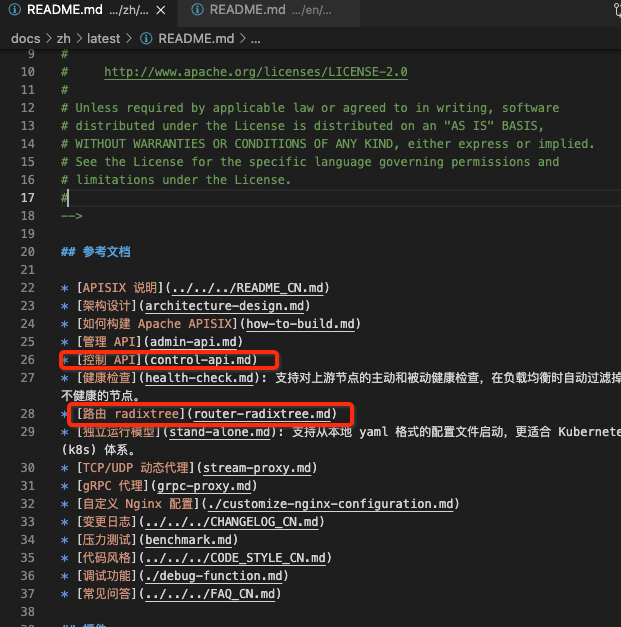Click text '[自定义 Nginx 配置]' on line 32
Image resolution: width=621 pixels, height=627 pixels.
(x=138, y=504)
